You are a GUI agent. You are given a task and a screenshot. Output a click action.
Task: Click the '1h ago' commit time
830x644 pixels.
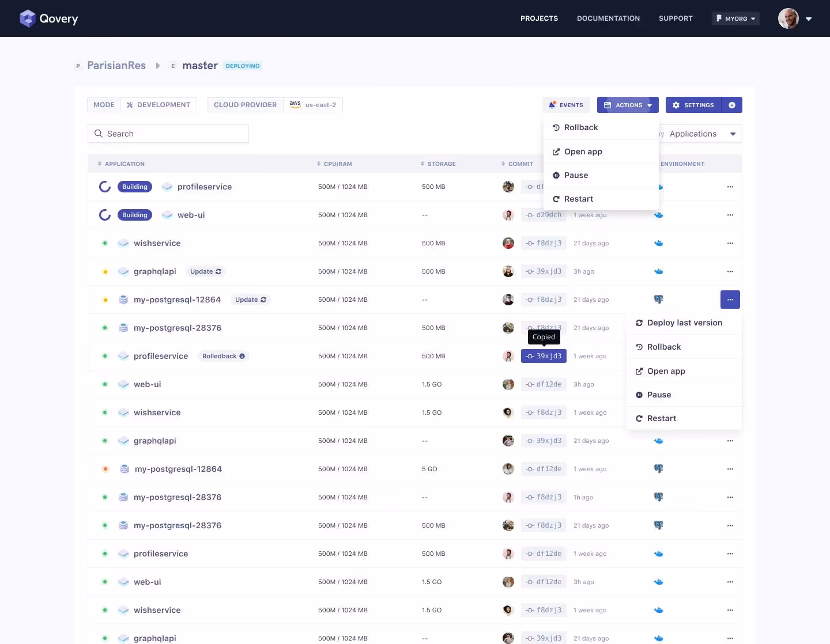[x=583, y=497]
